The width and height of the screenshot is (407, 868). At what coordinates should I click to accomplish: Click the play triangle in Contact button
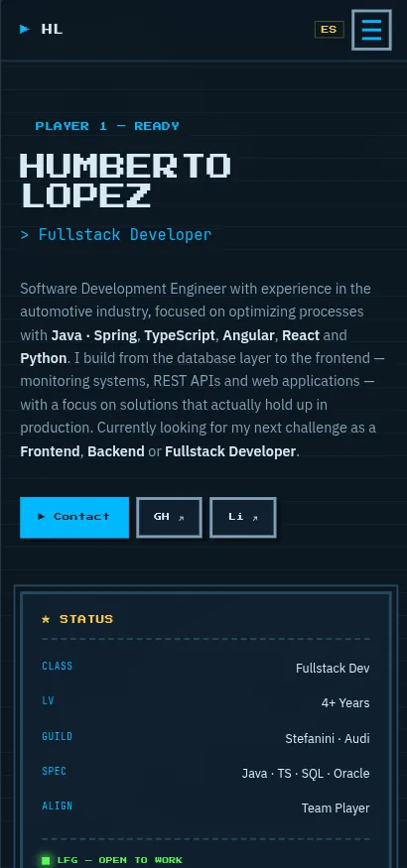[42, 517]
